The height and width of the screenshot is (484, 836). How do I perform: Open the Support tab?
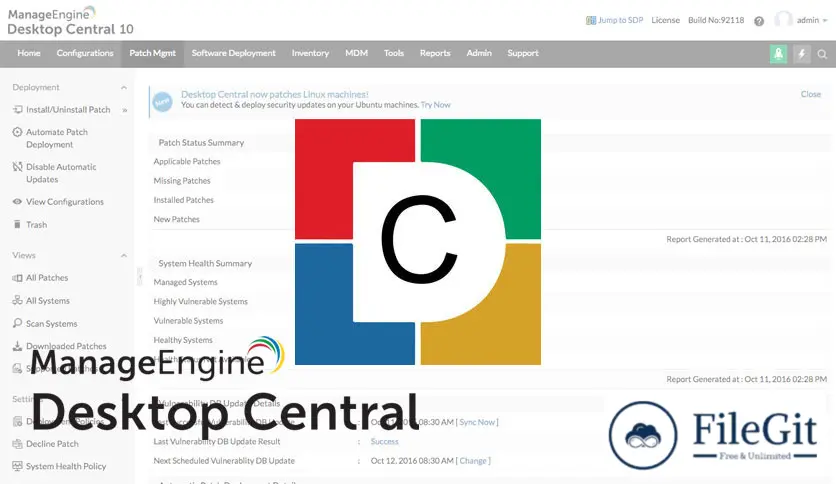click(522, 53)
